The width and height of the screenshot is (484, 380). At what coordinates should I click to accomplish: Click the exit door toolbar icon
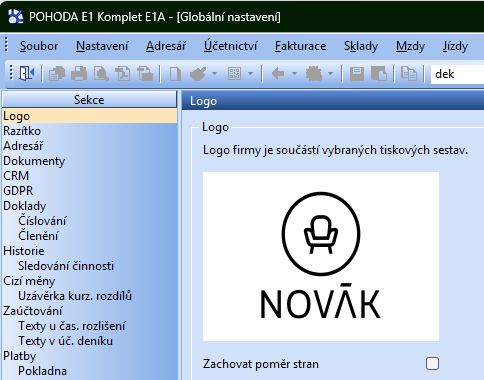tap(27, 73)
